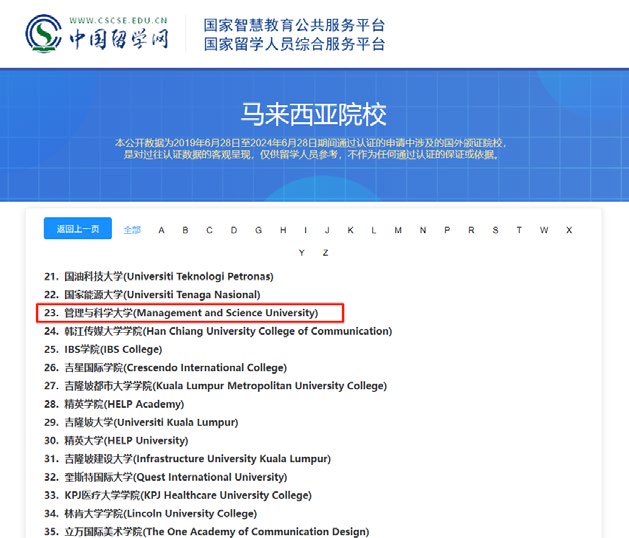Viewport: 629px width, 538px height.
Task: Click Universiti Tenaga Nasional entry
Action: [x=162, y=295]
